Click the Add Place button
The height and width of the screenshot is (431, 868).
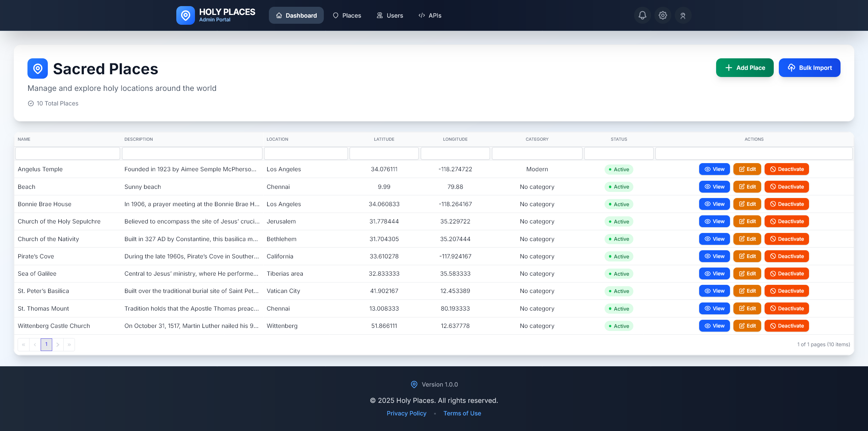(745, 68)
